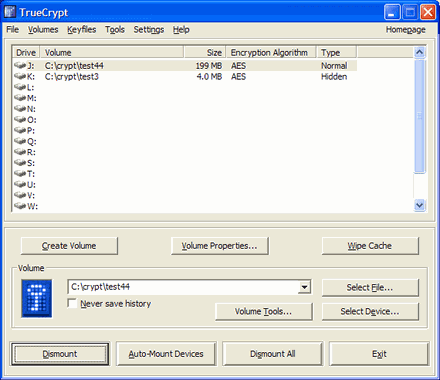Click the blue TrueCrypt volume logo icon
This screenshot has width=440, height=380.
coord(37,298)
